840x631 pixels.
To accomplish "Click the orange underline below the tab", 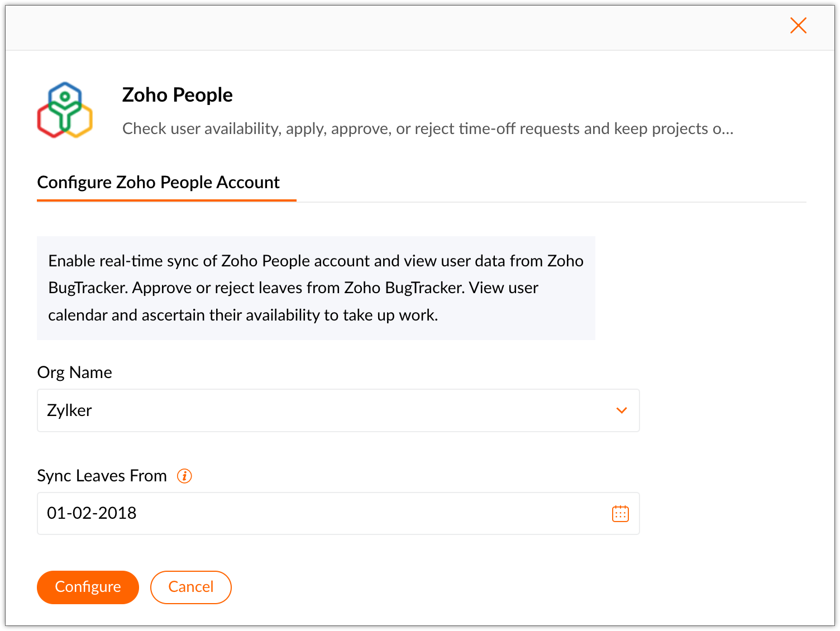I will (x=166, y=200).
